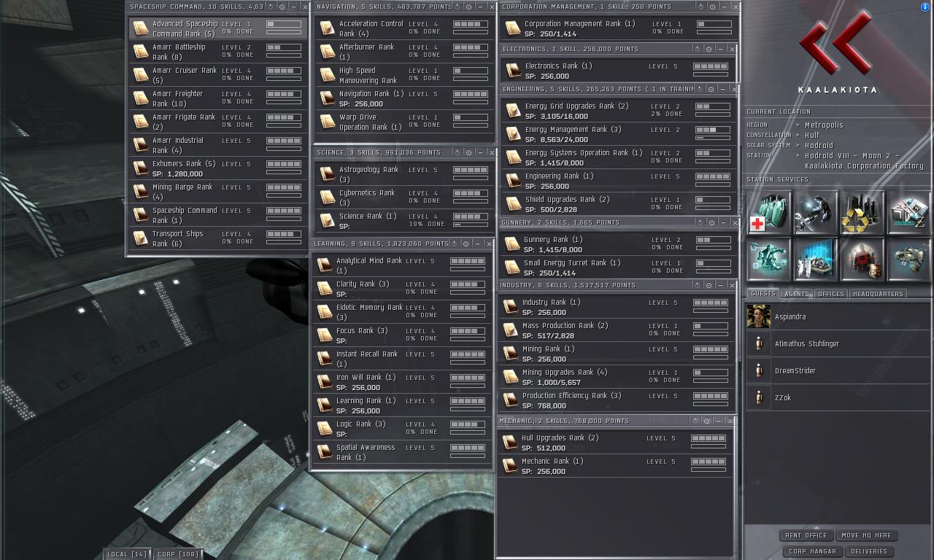Click the circle icon in Science header
This screenshot has height=560, width=934.
tap(468, 152)
